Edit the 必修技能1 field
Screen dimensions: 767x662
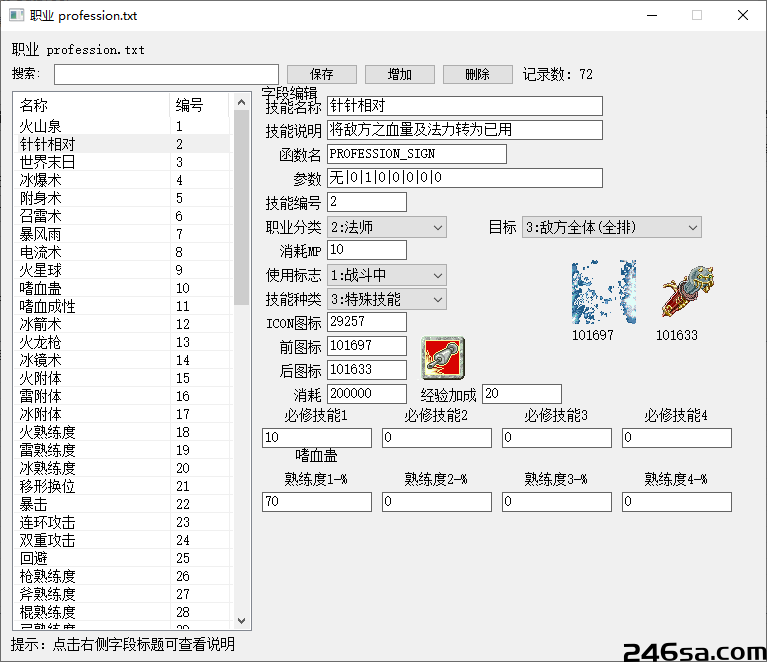[x=317, y=438]
